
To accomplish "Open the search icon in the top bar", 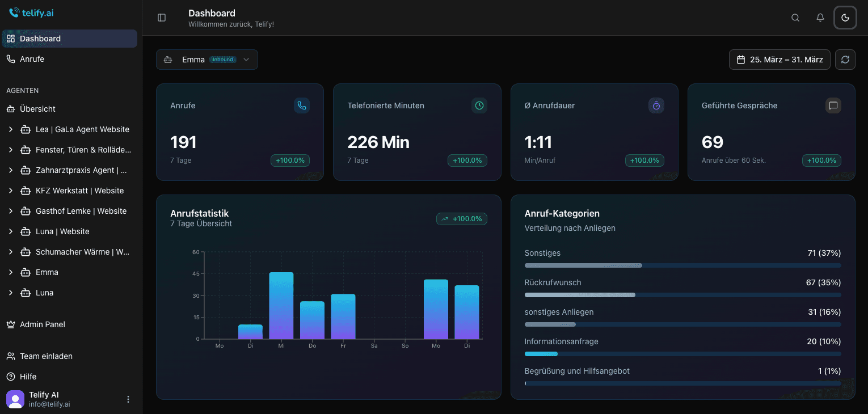I will [x=795, y=18].
